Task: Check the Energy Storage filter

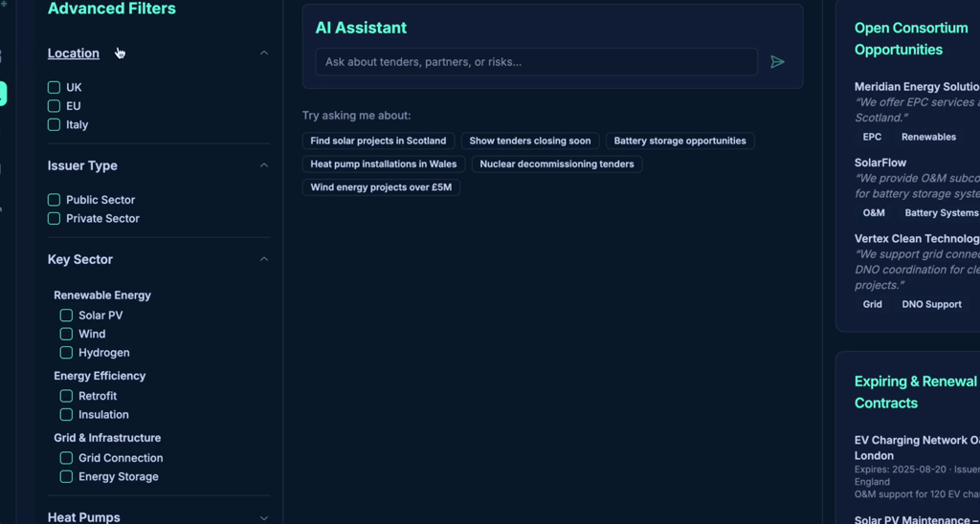Action: (66, 476)
